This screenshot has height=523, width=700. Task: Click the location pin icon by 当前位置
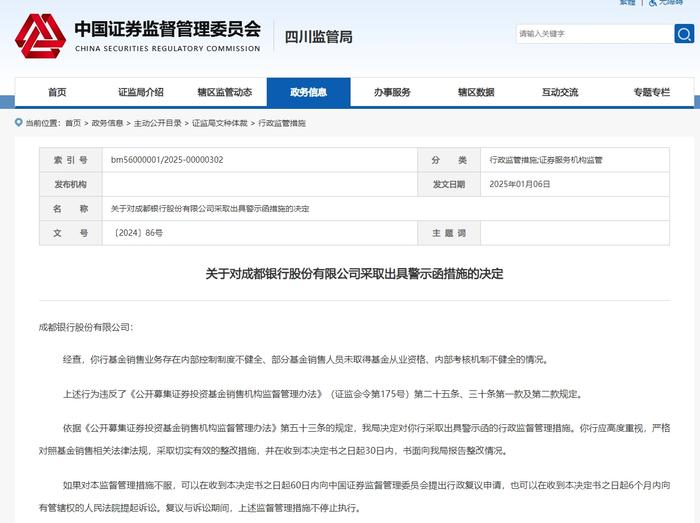point(18,122)
